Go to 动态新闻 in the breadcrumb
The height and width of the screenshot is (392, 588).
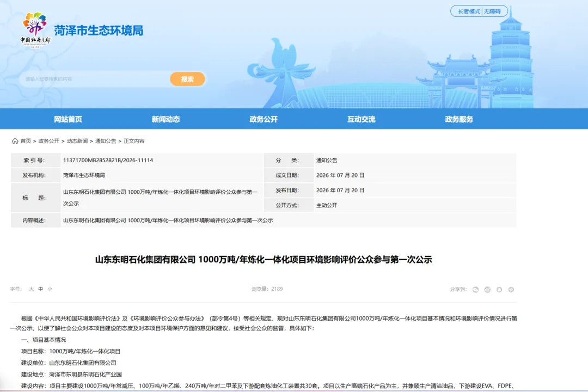click(77, 141)
